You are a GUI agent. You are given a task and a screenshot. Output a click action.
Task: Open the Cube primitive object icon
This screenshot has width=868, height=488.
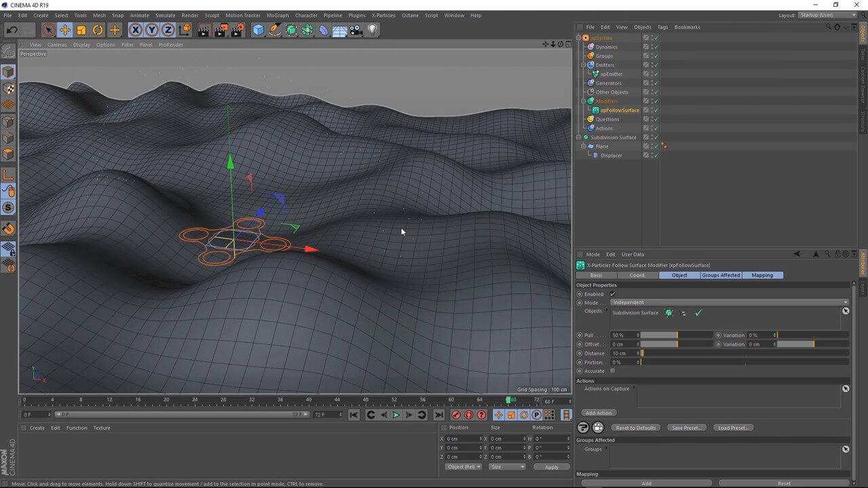[x=258, y=30]
